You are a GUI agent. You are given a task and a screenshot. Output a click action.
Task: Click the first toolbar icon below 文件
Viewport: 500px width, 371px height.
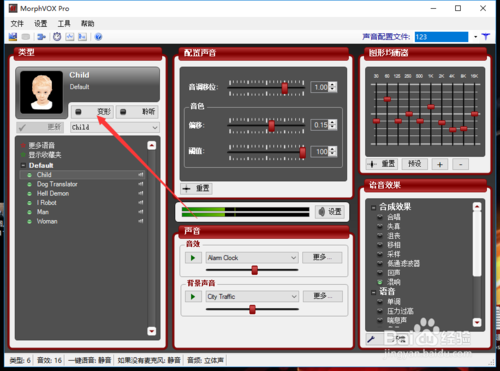click(13, 37)
